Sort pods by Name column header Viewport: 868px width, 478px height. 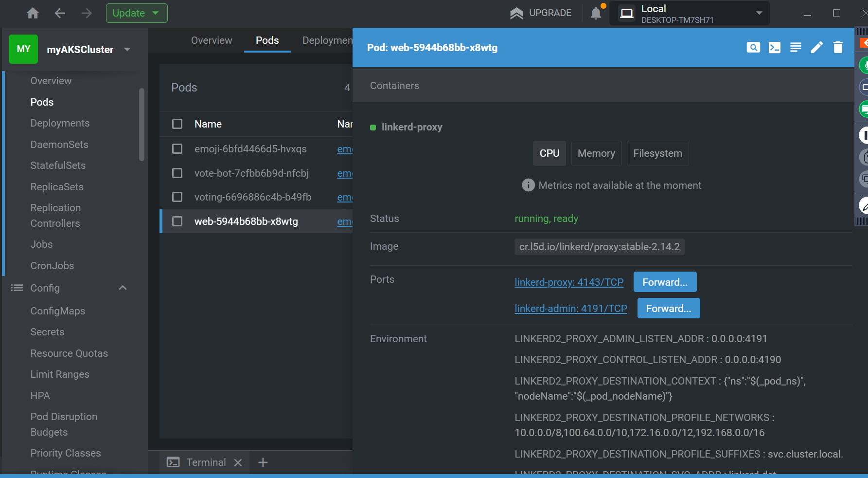click(x=208, y=124)
